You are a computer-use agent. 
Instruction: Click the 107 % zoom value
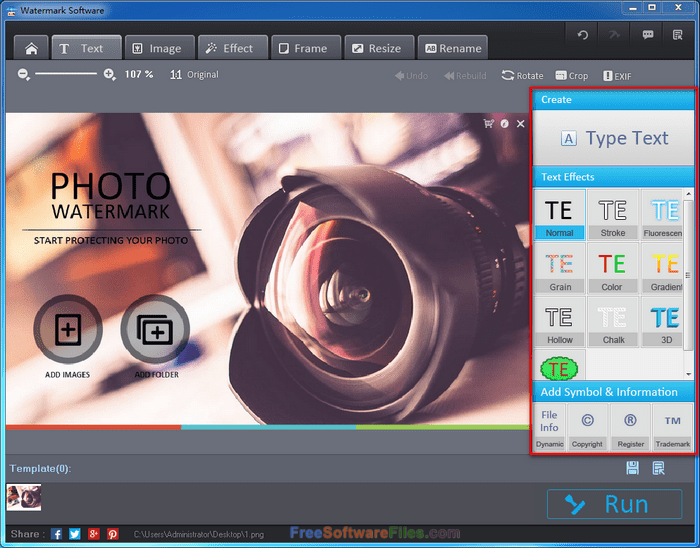click(139, 74)
